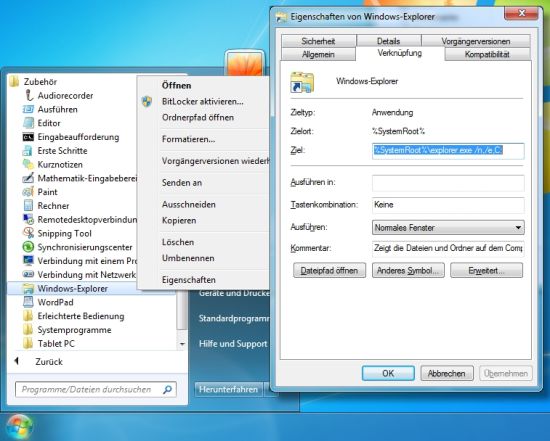
Task: Click the Kommentar input field
Action: point(448,248)
